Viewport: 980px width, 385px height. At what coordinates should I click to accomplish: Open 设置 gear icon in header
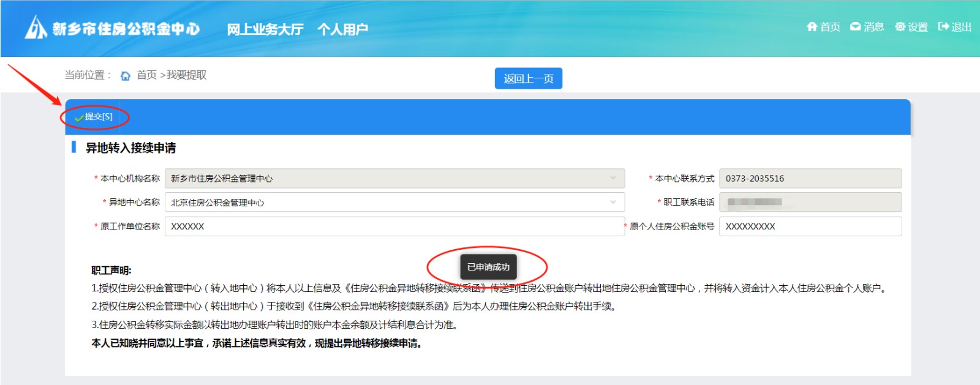pos(900,26)
